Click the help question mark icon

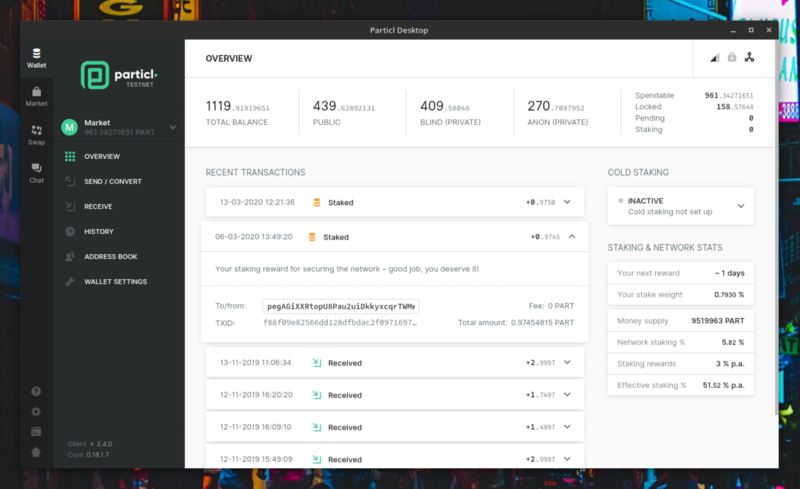coord(36,392)
